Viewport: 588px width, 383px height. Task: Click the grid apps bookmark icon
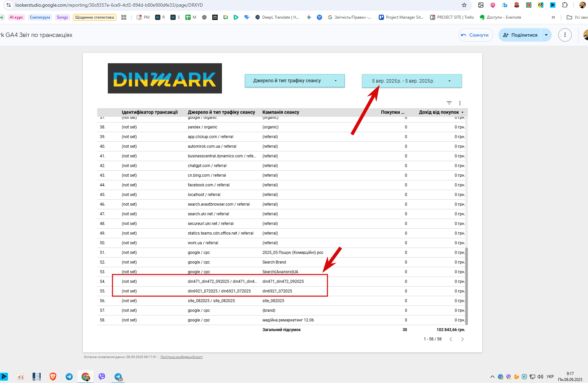pos(124,17)
